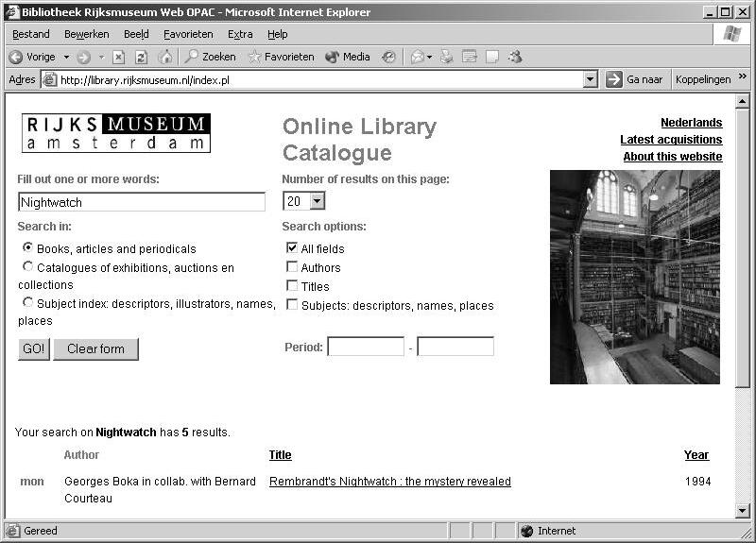This screenshot has height=543, width=756.
Task: Click the Home toolbar icon
Action: 165,57
